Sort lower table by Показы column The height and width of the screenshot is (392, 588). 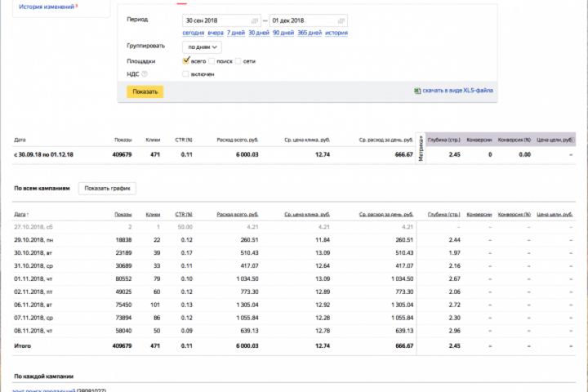pyautogui.click(x=123, y=214)
